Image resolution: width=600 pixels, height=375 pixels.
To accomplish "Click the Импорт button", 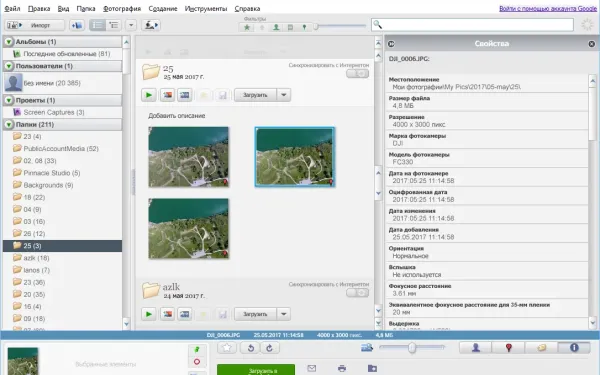I will [x=35, y=25].
